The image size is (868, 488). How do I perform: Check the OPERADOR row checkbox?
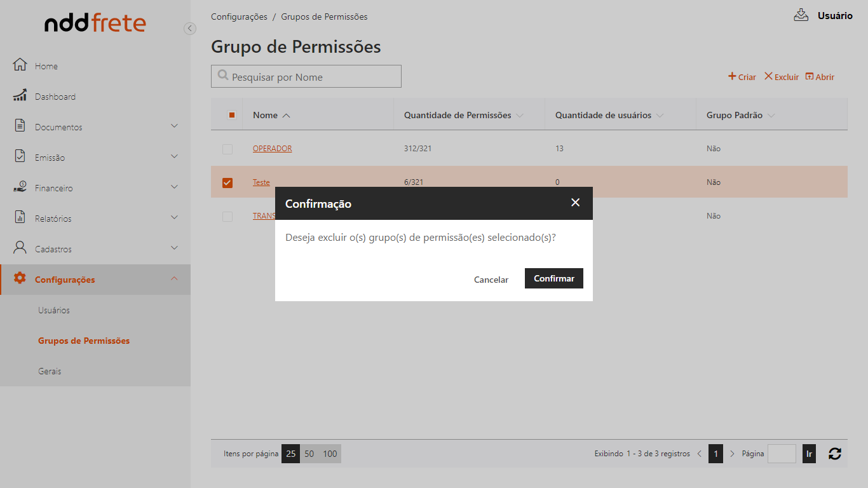[227, 149]
